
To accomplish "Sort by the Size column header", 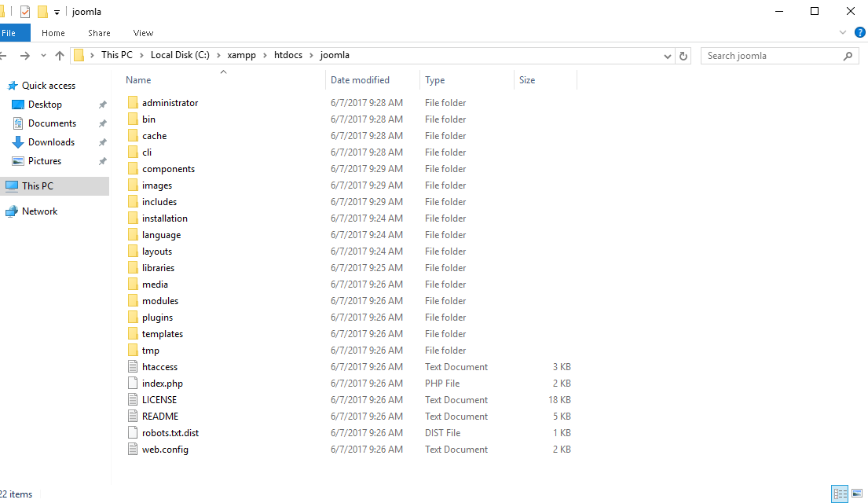I will pyautogui.click(x=527, y=79).
